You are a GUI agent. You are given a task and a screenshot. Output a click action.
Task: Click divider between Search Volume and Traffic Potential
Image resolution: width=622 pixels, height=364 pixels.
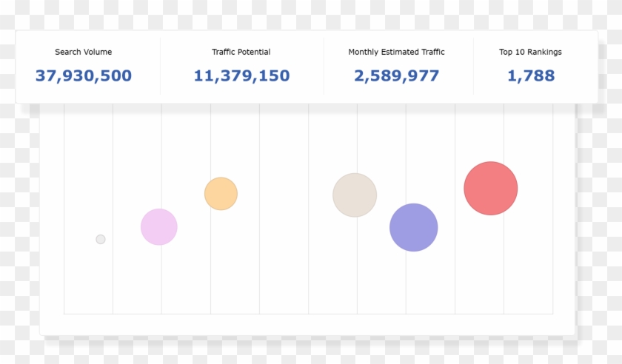tap(160, 67)
